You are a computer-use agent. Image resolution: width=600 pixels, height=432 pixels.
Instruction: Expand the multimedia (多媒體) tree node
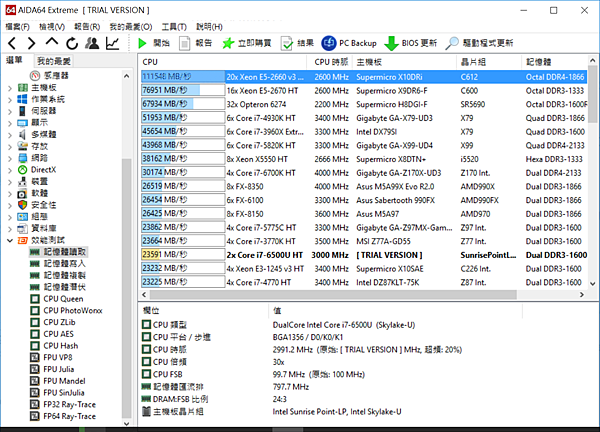[10, 135]
